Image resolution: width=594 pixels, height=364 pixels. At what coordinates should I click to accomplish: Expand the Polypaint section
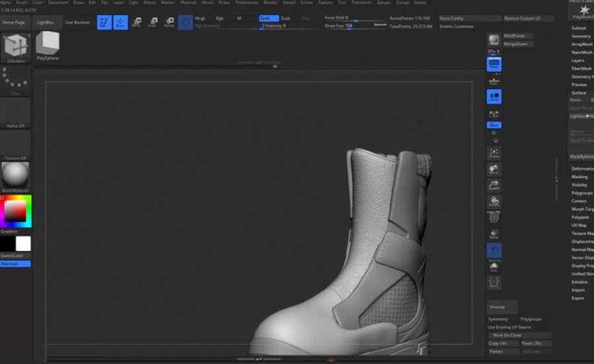580,217
